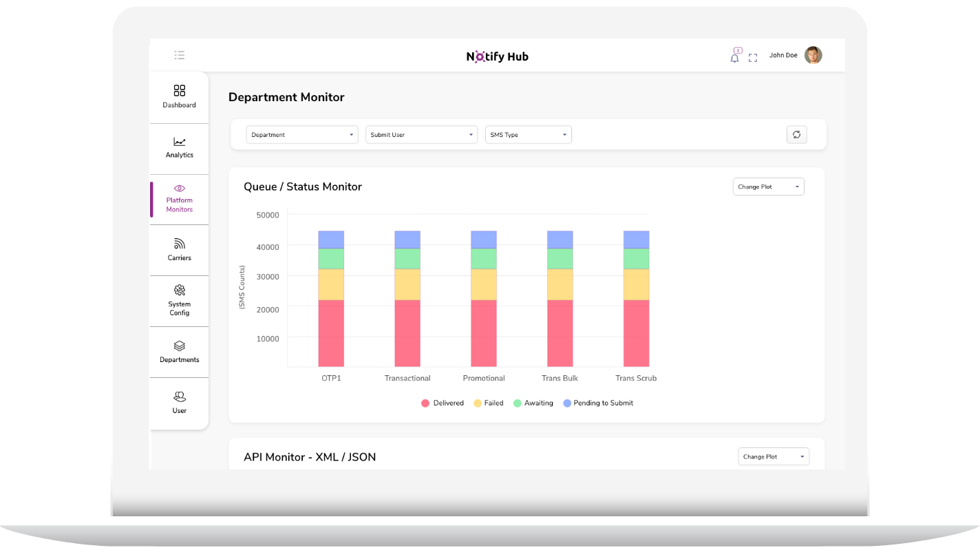The height and width of the screenshot is (550, 980).
Task: Go to Analytics in sidebar
Action: point(179,147)
